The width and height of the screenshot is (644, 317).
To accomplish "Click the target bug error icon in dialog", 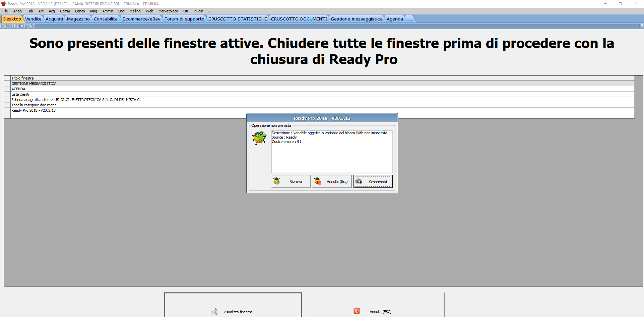I will click(259, 138).
